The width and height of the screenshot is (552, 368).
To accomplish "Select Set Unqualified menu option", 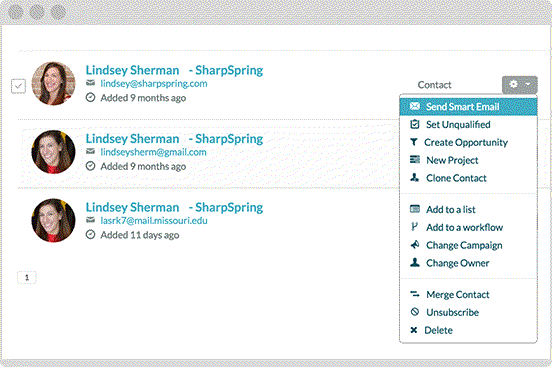I will (468, 124).
